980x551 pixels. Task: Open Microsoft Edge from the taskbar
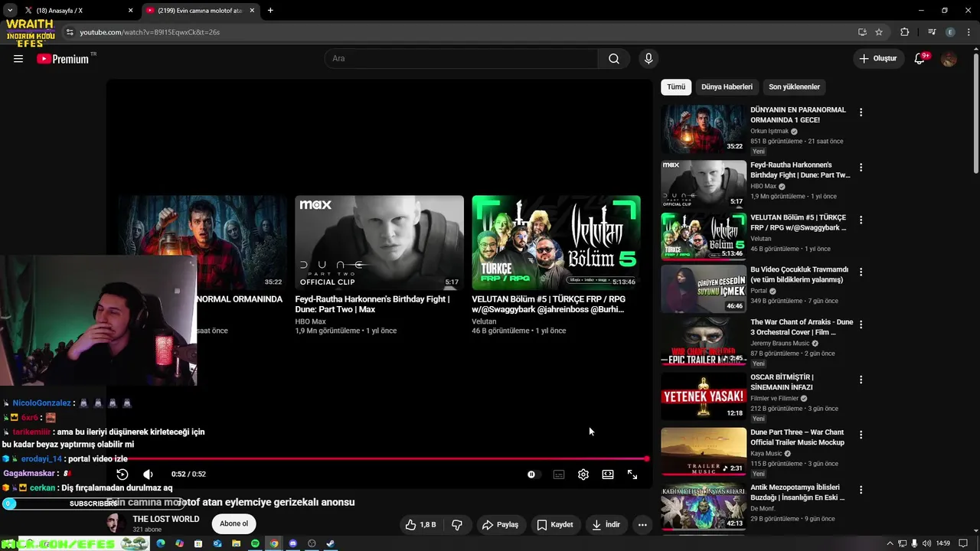click(161, 543)
